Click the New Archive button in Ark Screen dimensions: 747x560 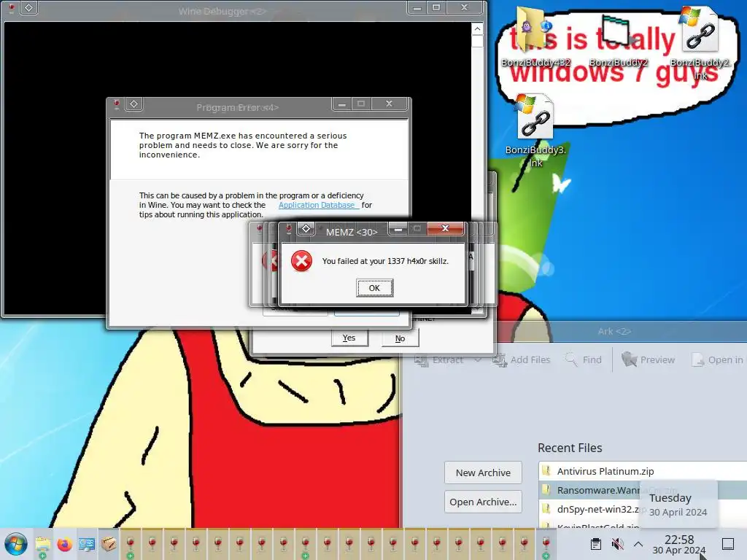483,472
